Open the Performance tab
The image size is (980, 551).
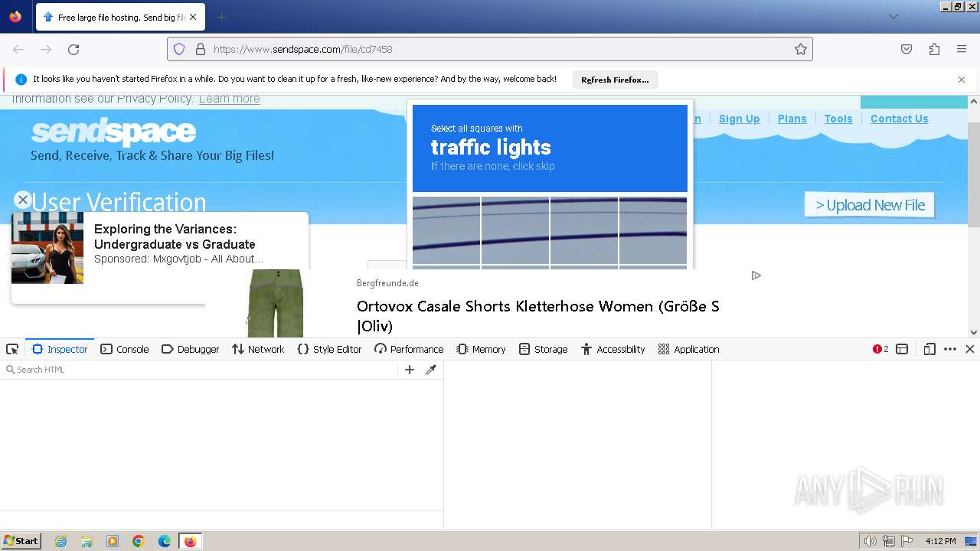409,349
